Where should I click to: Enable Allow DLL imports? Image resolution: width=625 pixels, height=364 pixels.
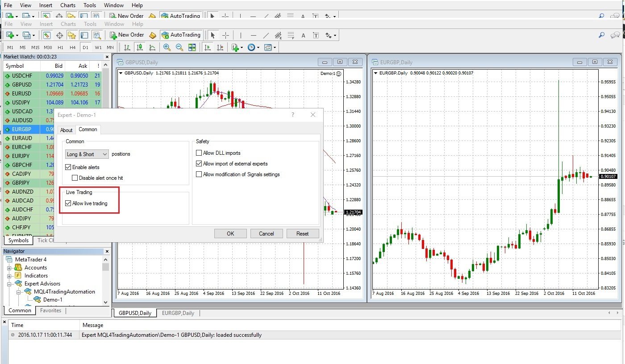click(199, 153)
